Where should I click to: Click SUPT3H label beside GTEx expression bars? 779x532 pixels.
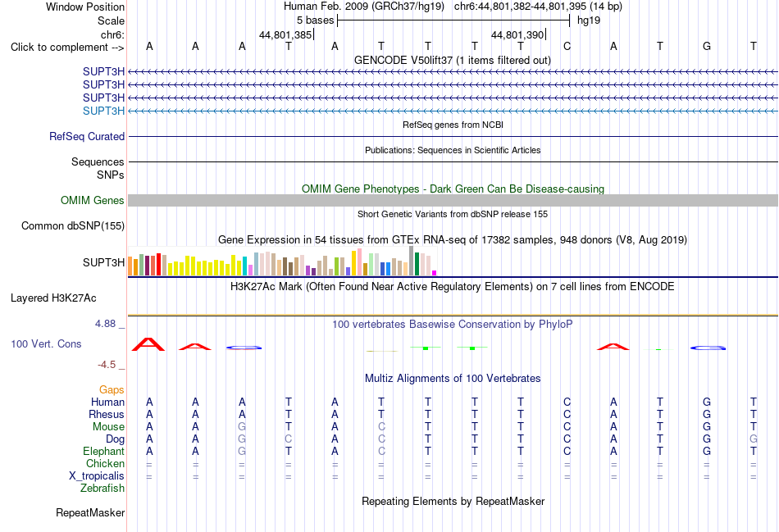pyautogui.click(x=103, y=262)
